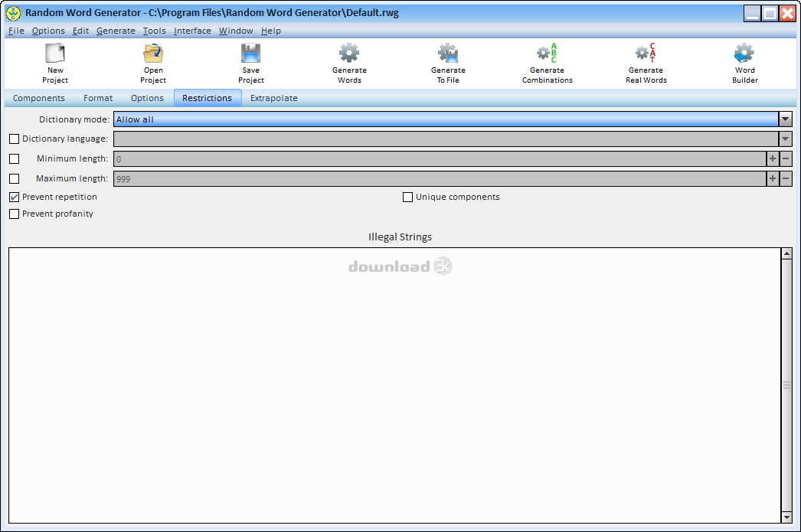
Task: Open the File menu
Action: coord(16,31)
